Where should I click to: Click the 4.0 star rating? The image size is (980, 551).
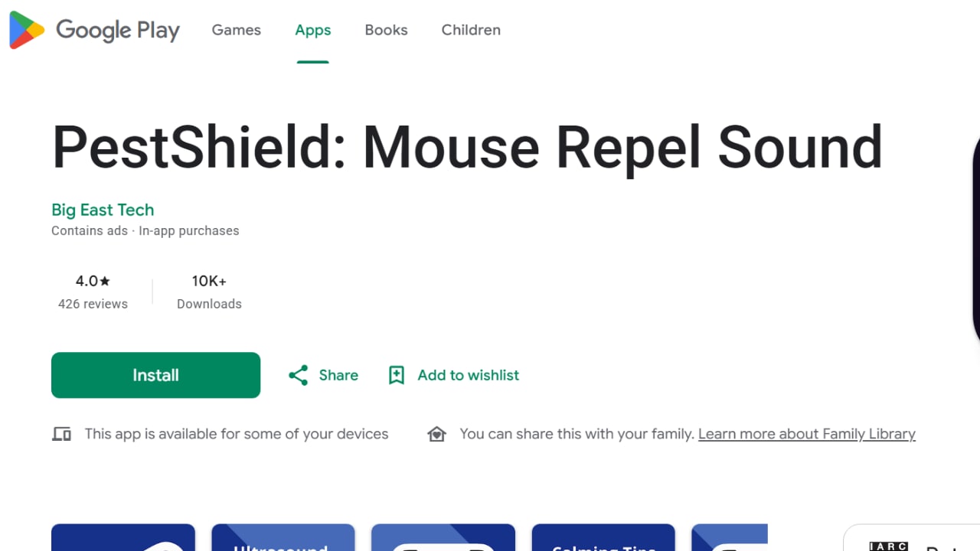click(93, 281)
